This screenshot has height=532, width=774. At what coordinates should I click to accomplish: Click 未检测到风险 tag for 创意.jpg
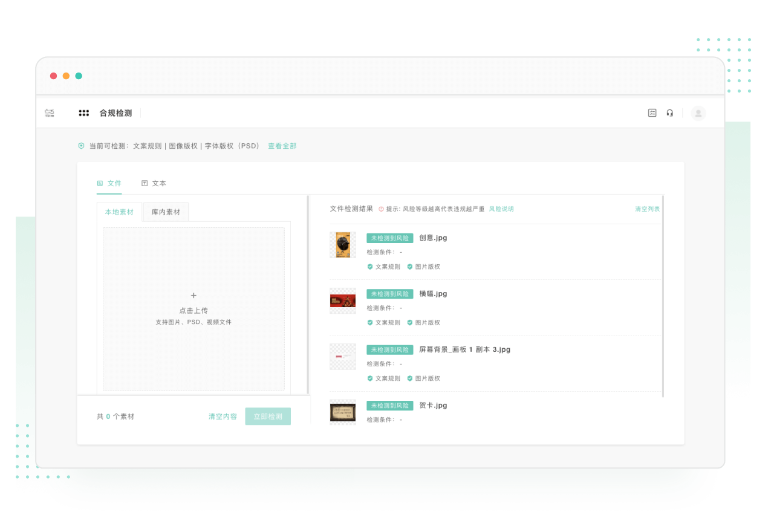tap(390, 238)
